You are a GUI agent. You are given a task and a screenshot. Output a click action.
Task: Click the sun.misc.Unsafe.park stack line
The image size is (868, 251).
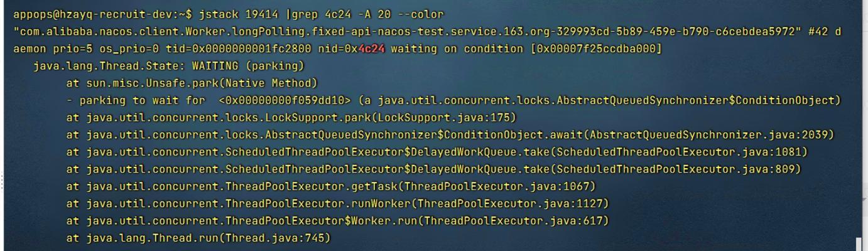pyautogui.click(x=192, y=83)
